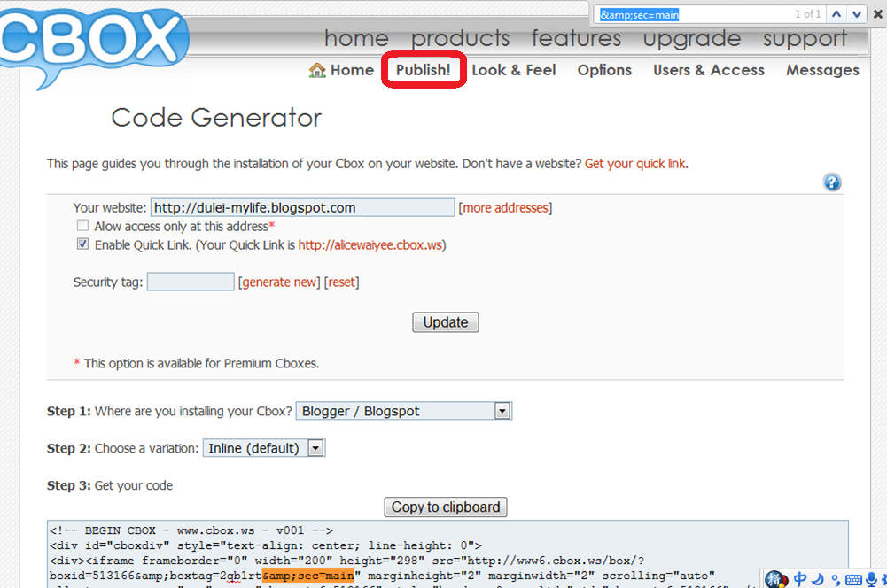Open the features top navigation item
The width and height of the screenshot is (887, 588).
coord(576,38)
